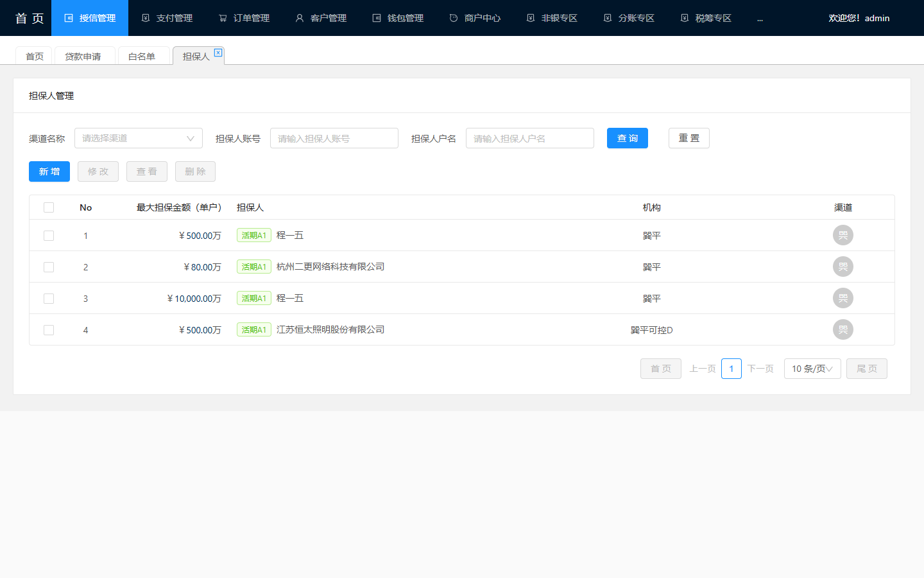This screenshot has width=924, height=578.
Task: Click the 订单管理 cart icon
Action: click(x=223, y=18)
